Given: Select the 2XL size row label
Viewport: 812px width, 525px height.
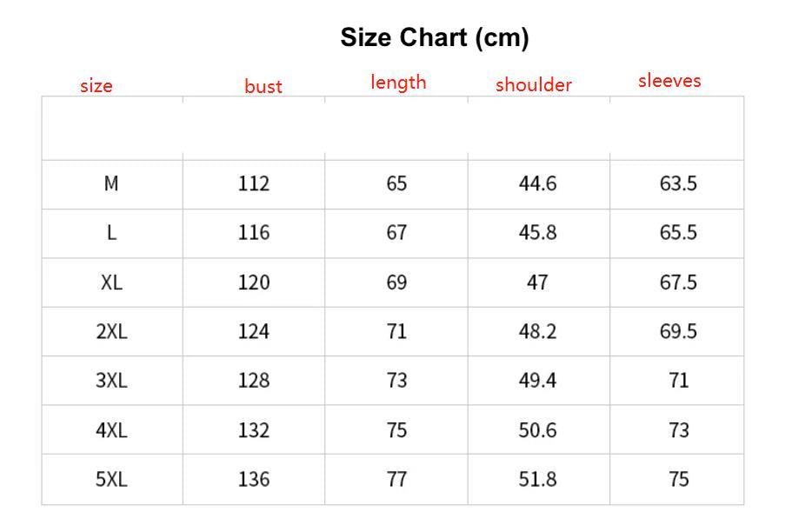Looking at the screenshot, I should 111,331.
